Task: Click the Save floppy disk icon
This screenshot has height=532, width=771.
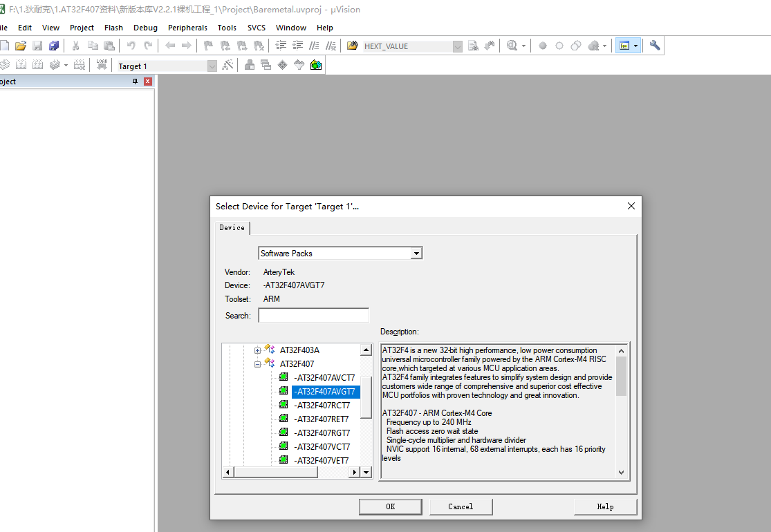Action: click(x=37, y=46)
